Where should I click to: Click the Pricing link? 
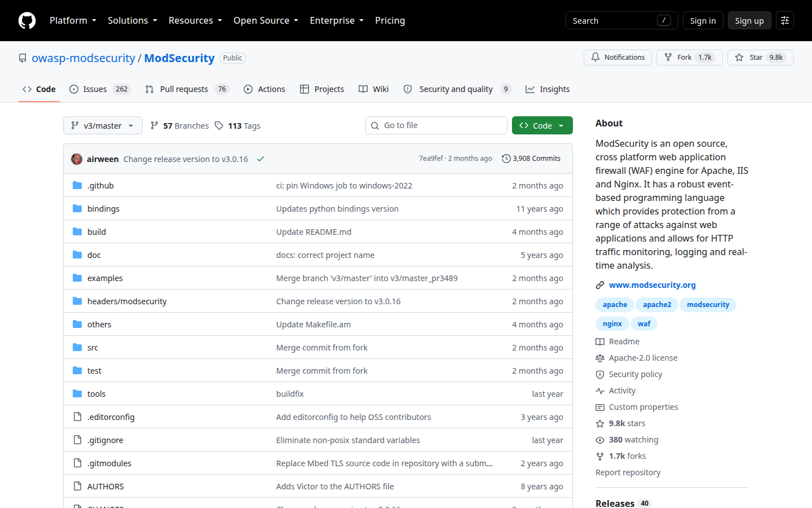(x=390, y=20)
